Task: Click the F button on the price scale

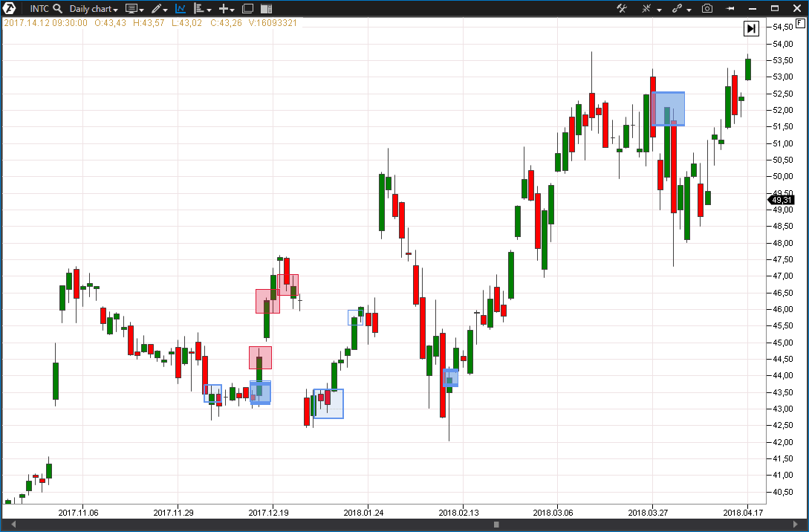Action: coord(799,24)
